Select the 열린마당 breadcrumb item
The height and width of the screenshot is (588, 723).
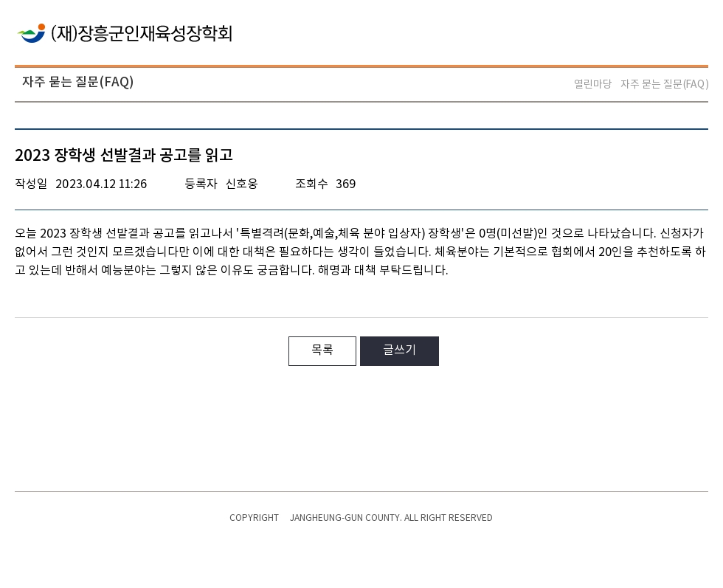pos(592,84)
